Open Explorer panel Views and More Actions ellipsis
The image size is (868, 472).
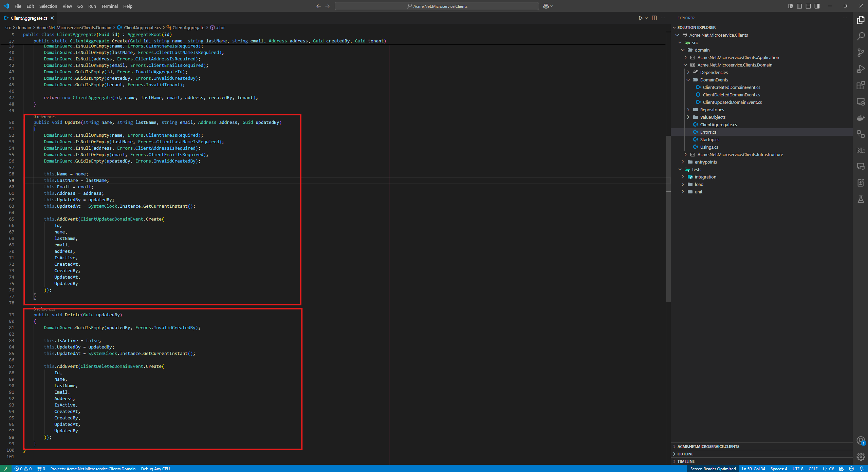pyautogui.click(x=845, y=18)
